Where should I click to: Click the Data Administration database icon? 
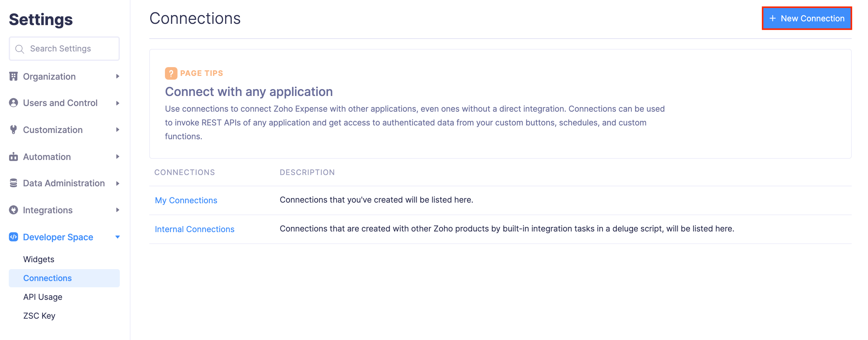[x=13, y=183]
